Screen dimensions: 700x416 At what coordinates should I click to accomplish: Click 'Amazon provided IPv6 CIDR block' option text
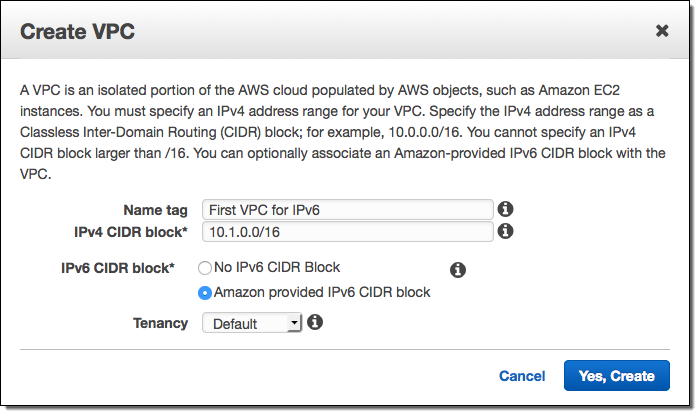[x=322, y=292]
